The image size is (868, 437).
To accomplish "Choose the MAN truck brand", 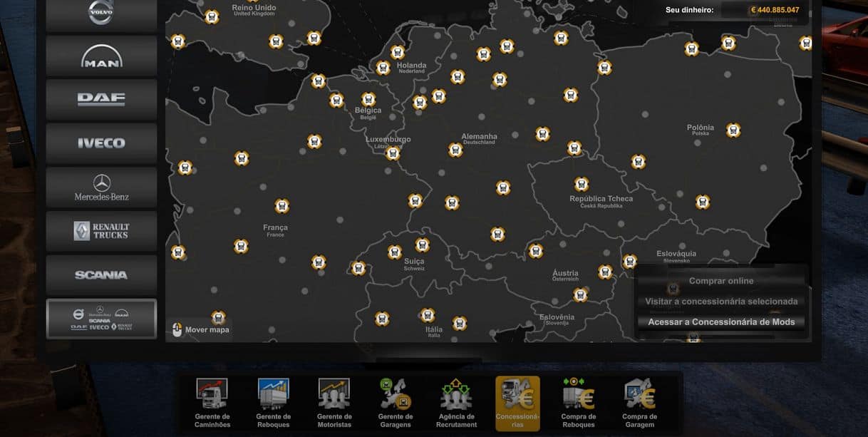I will point(101,56).
